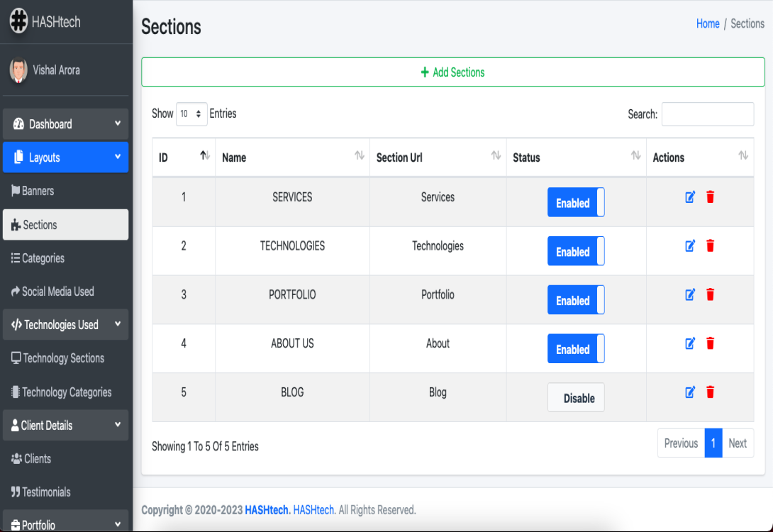Click the Add Sections button
The height and width of the screenshot is (532, 773).
coord(452,72)
